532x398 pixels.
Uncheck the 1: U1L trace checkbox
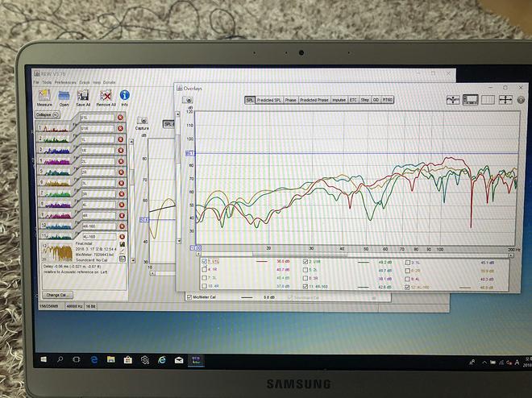(x=204, y=261)
